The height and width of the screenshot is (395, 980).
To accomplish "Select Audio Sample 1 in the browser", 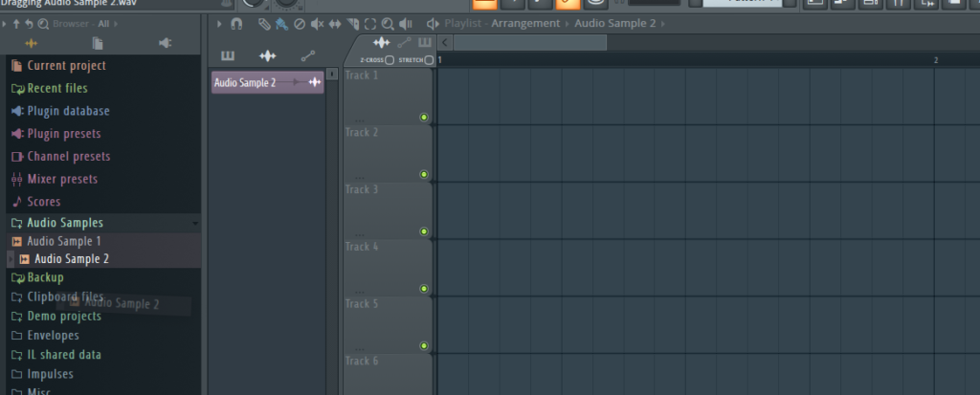I will (63, 241).
